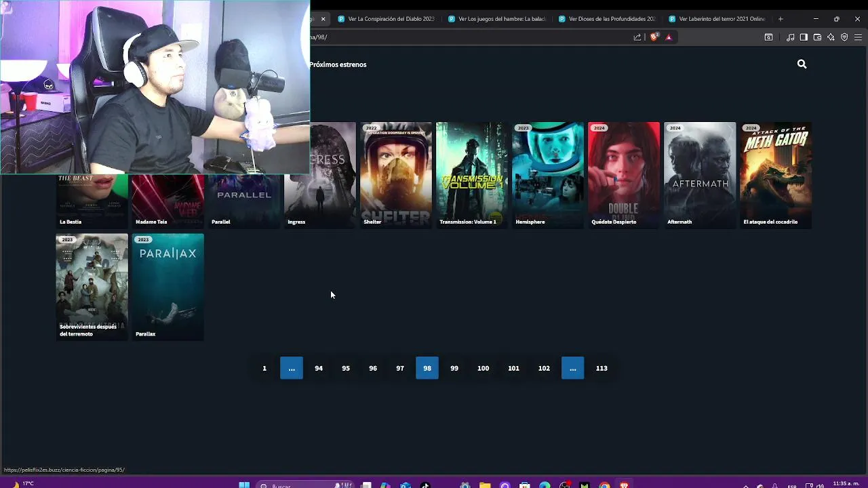Open the La Bestia movie poster
868x488 pixels.
click(92, 201)
